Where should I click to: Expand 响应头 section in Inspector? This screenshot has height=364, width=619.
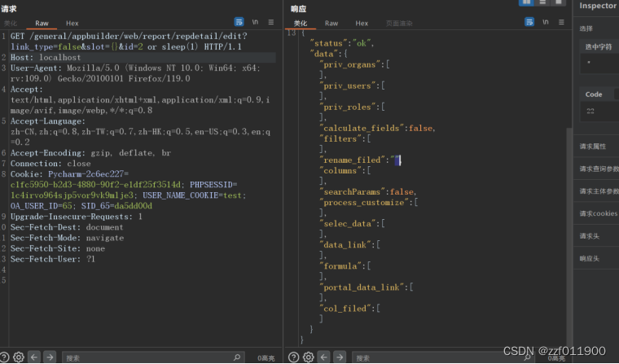click(x=596, y=259)
